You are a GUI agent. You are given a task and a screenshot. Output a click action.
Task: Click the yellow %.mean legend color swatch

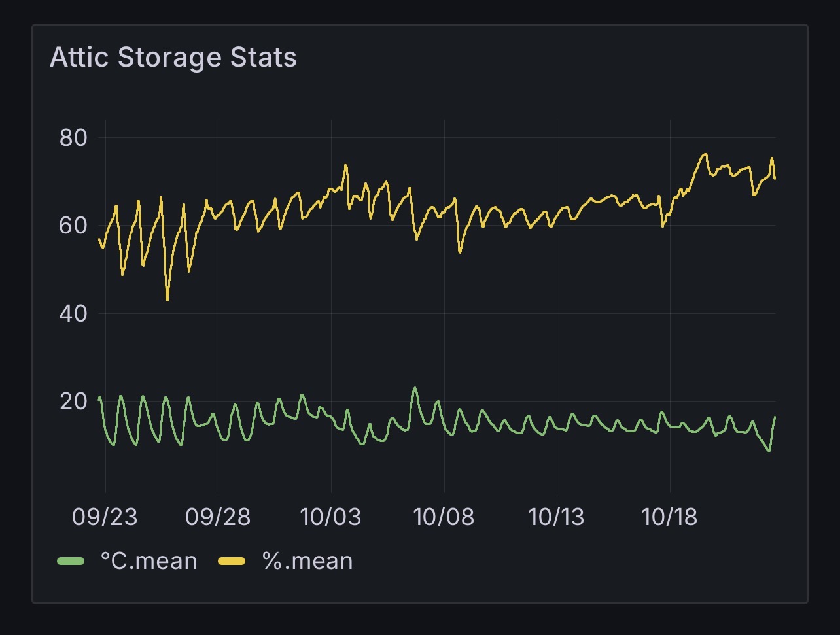(231, 561)
